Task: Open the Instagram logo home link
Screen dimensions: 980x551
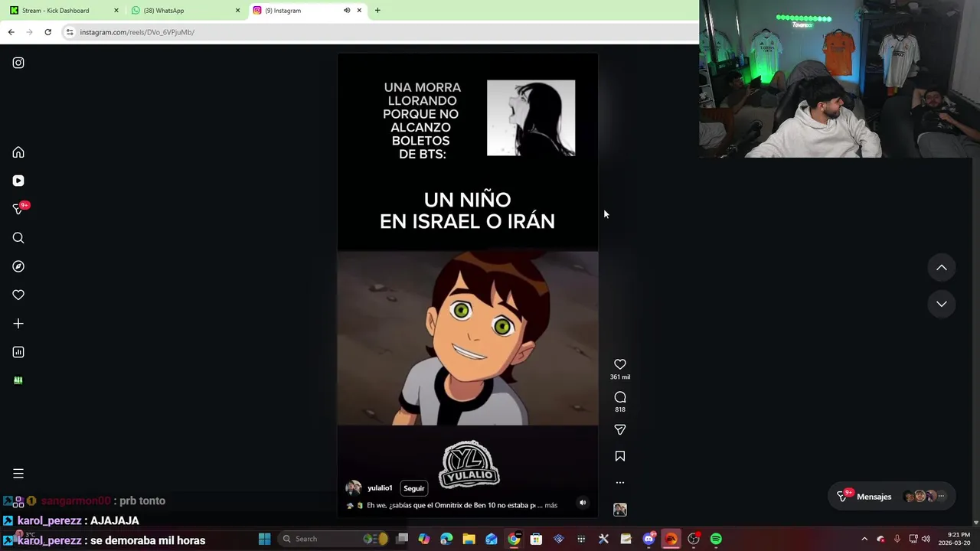Action: [x=18, y=63]
